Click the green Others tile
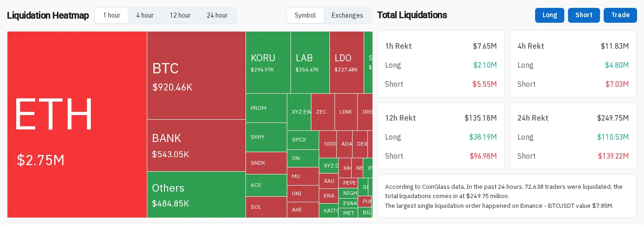644x225 pixels. tap(196, 195)
